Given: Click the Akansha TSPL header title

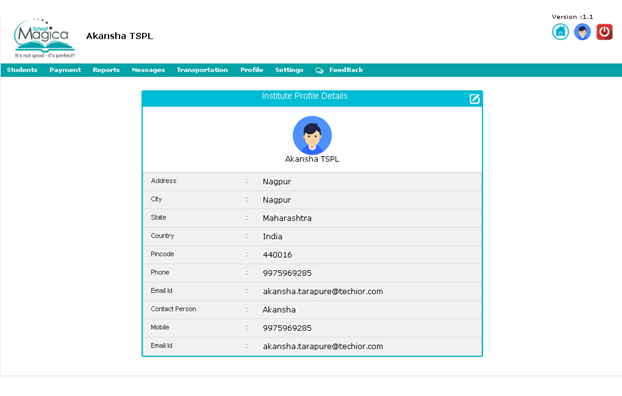Looking at the screenshot, I should pos(119,36).
